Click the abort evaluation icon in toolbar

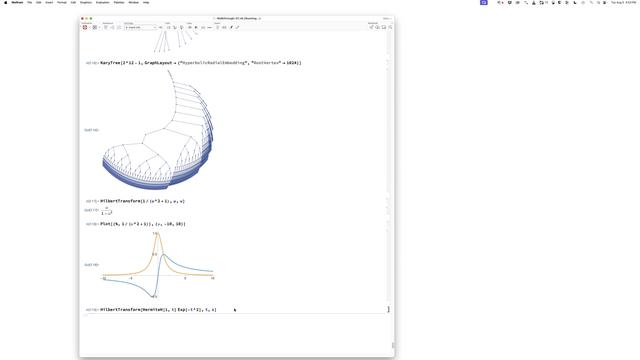pyautogui.click(x=95, y=27)
